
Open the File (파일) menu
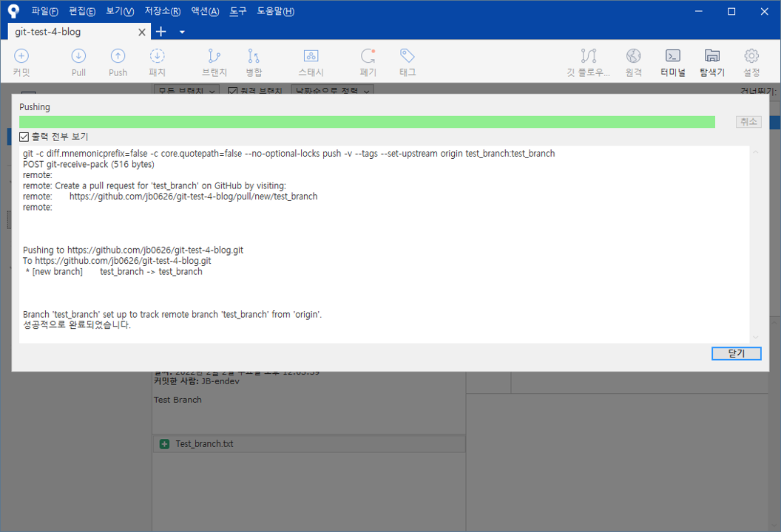pos(45,11)
